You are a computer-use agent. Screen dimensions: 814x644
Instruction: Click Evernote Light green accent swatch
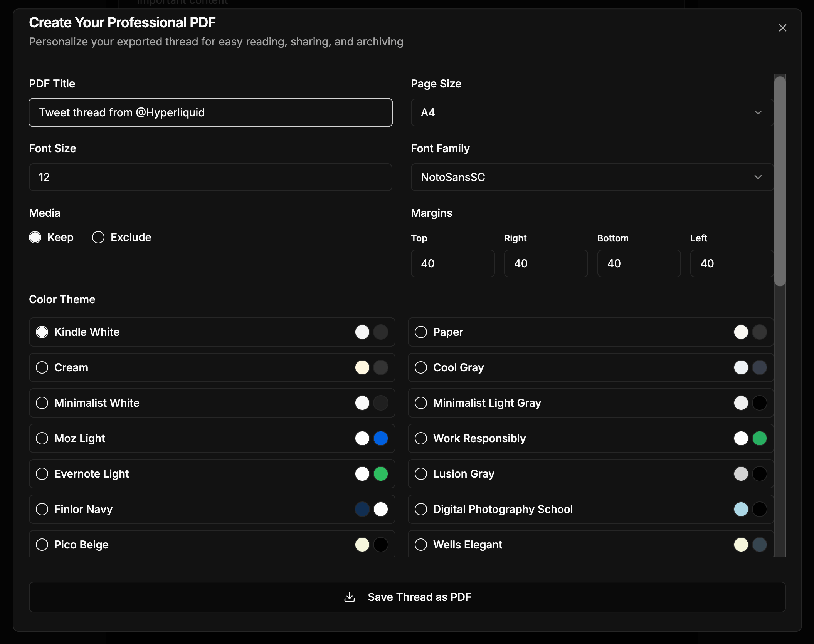381,474
